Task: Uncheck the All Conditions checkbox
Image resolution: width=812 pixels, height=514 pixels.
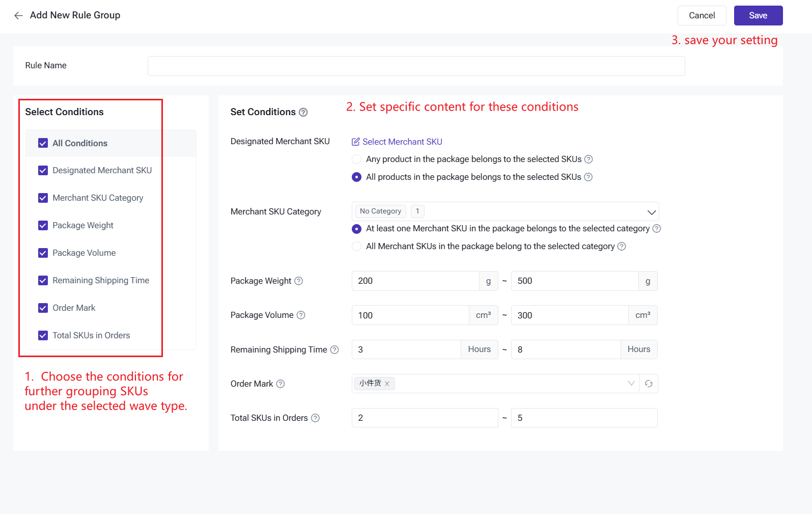Action: tap(43, 144)
